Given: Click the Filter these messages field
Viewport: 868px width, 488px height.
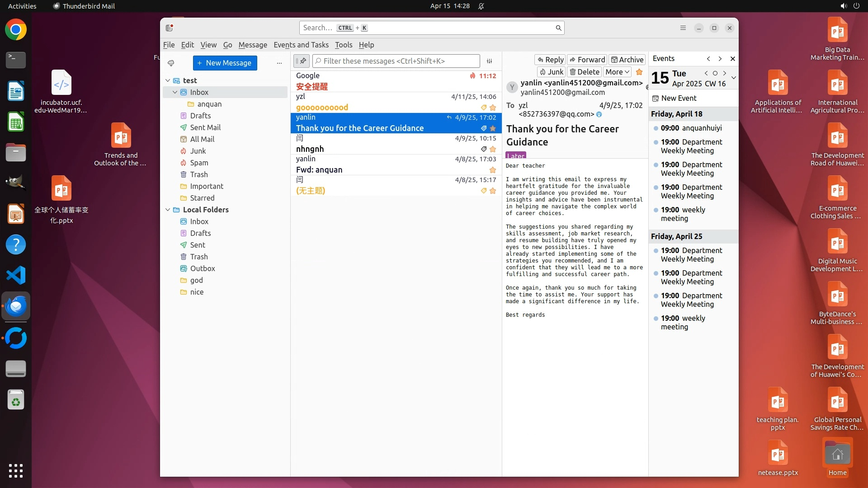Looking at the screenshot, I should [396, 61].
